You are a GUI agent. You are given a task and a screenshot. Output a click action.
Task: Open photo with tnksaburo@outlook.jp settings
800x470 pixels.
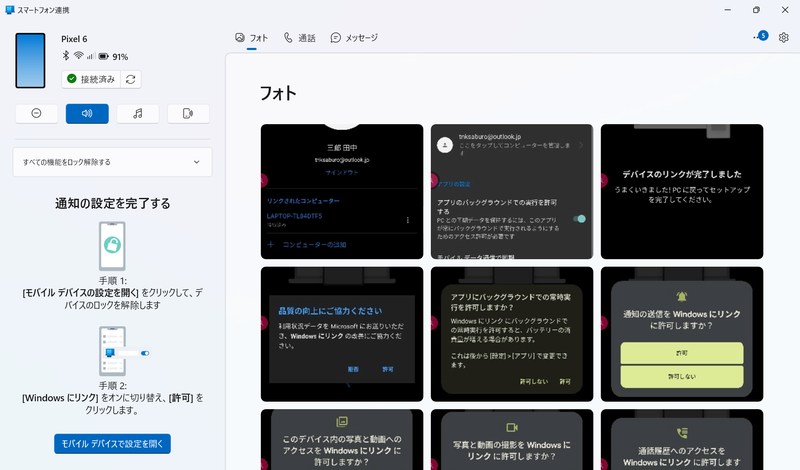512,191
